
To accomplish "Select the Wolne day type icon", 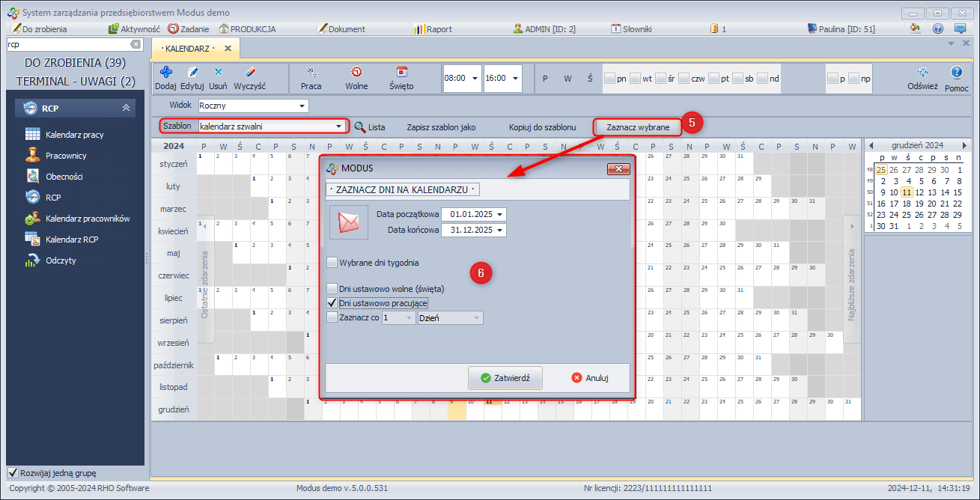I will [356, 73].
